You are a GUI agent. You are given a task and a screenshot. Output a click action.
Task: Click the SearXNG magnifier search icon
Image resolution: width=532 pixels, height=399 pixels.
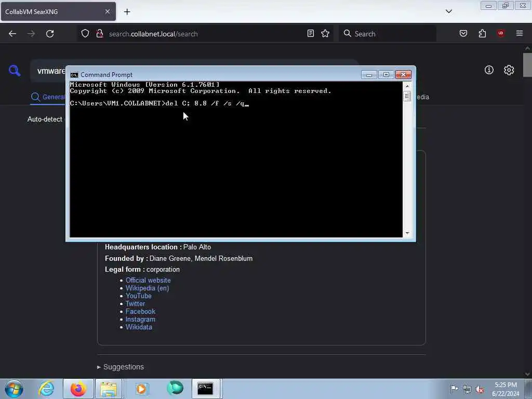click(x=15, y=71)
